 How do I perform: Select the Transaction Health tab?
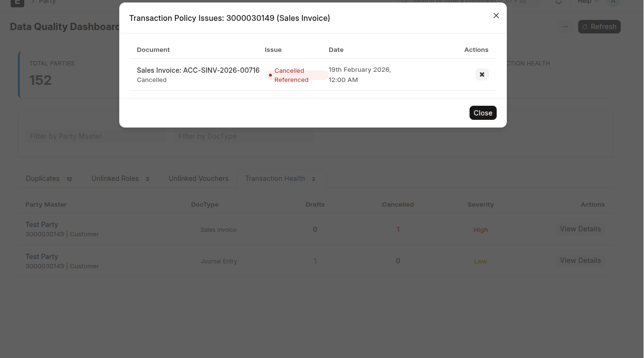[x=275, y=179]
